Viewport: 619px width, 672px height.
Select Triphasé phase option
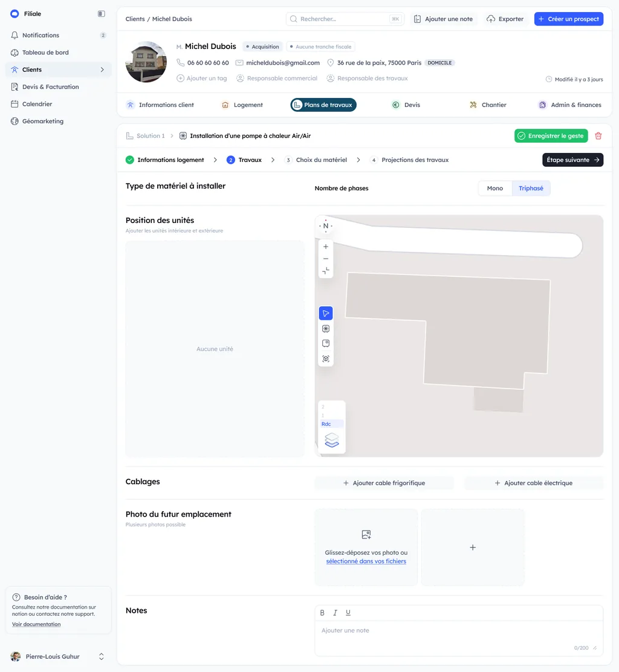tap(531, 188)
